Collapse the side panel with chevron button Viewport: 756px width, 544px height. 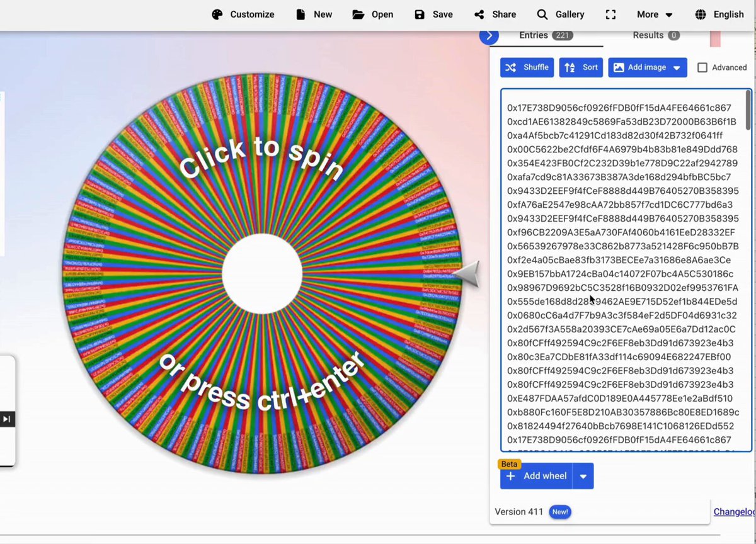click(489, 35)
